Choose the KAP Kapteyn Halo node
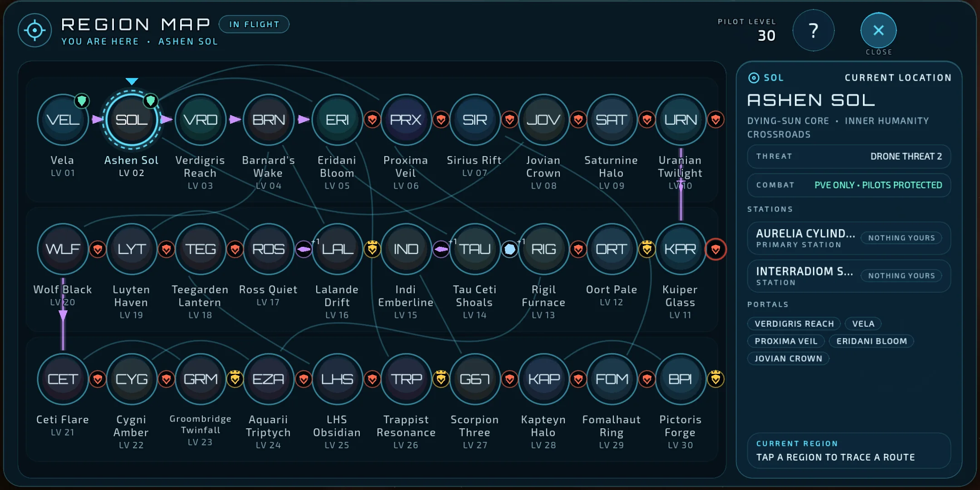 544,379
